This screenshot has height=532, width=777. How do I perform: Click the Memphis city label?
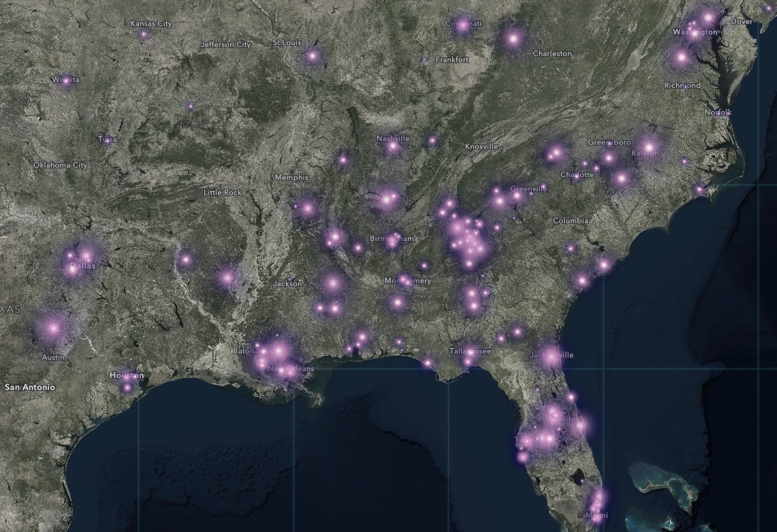(291, 178)
